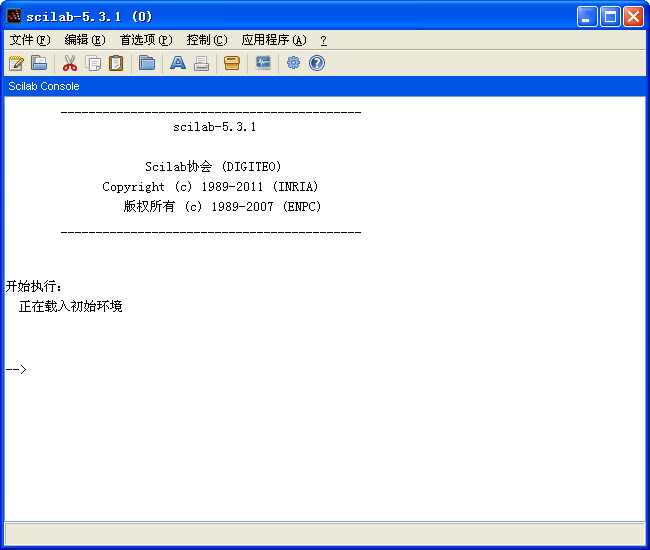Open the 应用程序(A) menu
Image resolution: width=650 pixels, height=550 pixels.
274,40
